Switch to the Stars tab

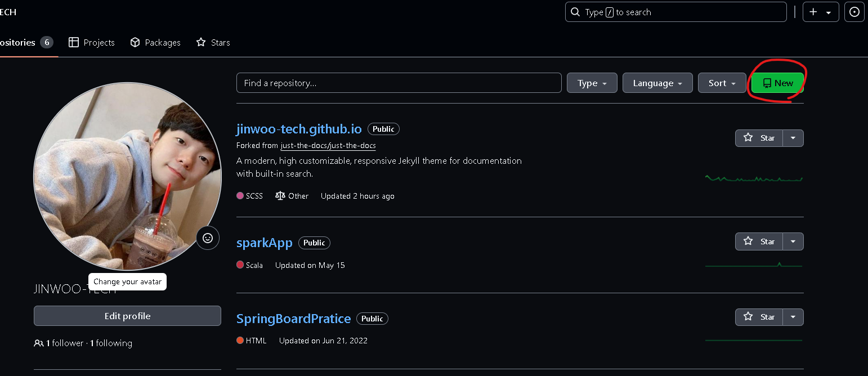(213, 42)
